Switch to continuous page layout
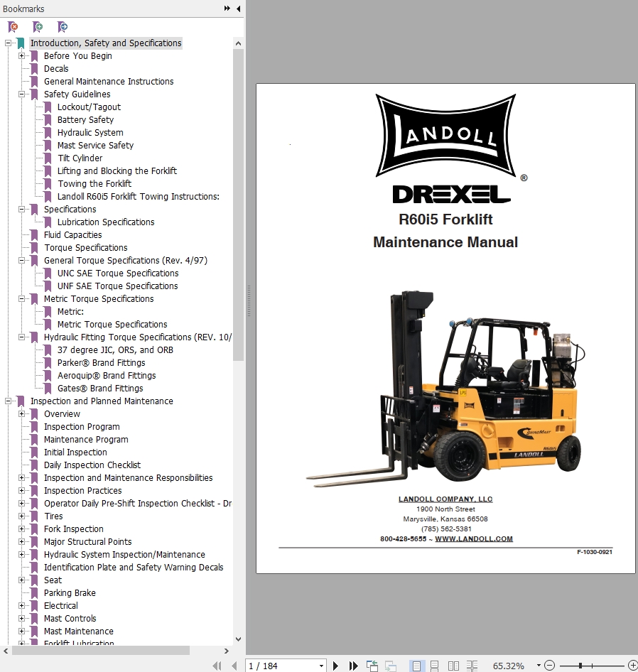Viewport: 638px width, 672px height. (x=435, y=666)
